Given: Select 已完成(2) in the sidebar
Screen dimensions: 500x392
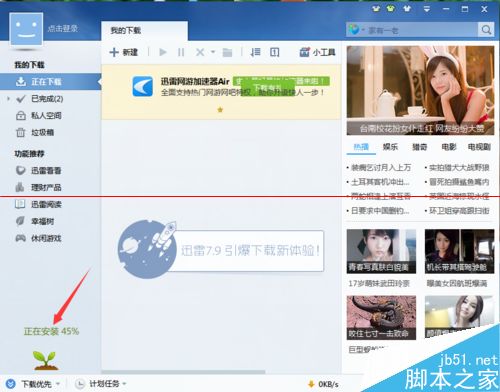Looking at the screenshot, I should 47,99.
